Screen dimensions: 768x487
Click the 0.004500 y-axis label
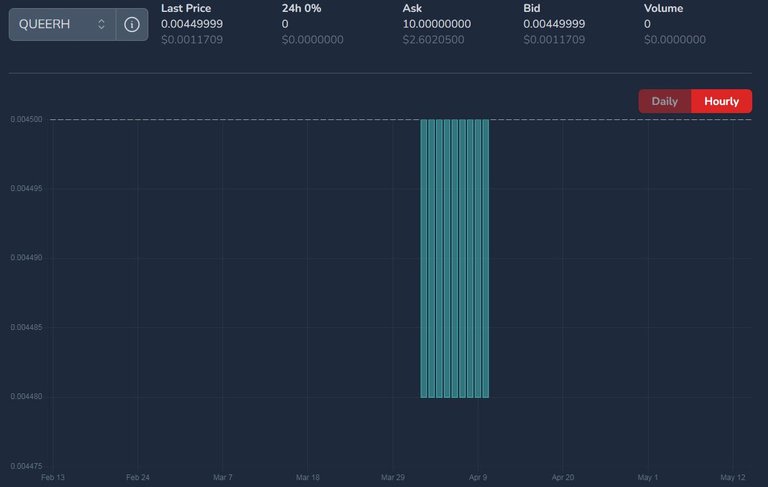(x=26, y=119)
